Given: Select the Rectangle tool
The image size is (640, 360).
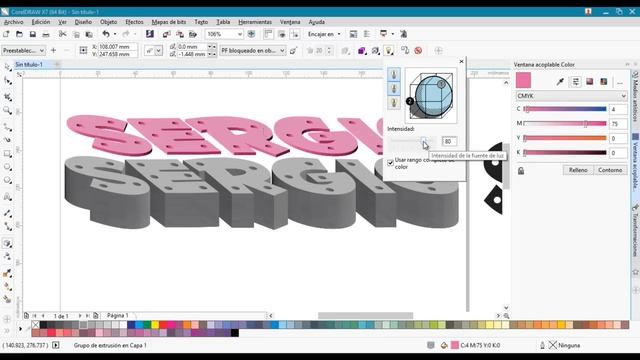Looking at the screenshot, I should 7,154.
